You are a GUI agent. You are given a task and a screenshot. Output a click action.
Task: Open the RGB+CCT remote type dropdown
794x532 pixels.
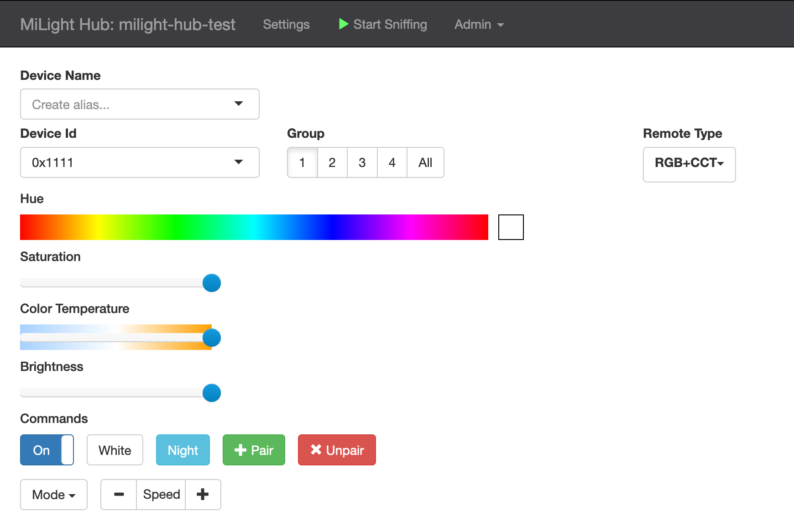[x=689, y=164]
